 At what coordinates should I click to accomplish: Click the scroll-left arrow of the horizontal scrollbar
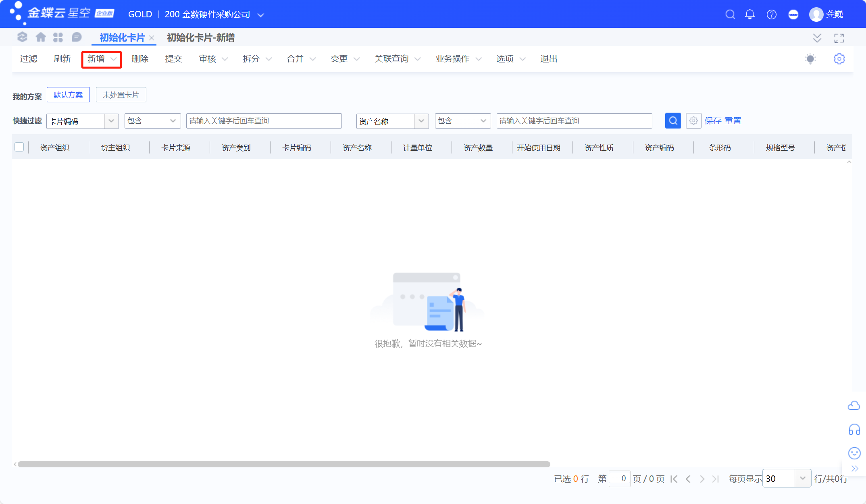[x=15, y=464]
